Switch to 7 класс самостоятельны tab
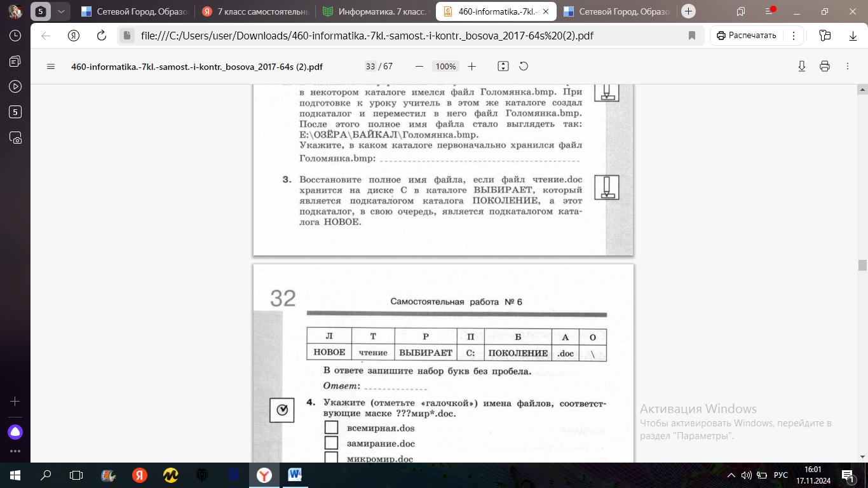 coord(256,11)
